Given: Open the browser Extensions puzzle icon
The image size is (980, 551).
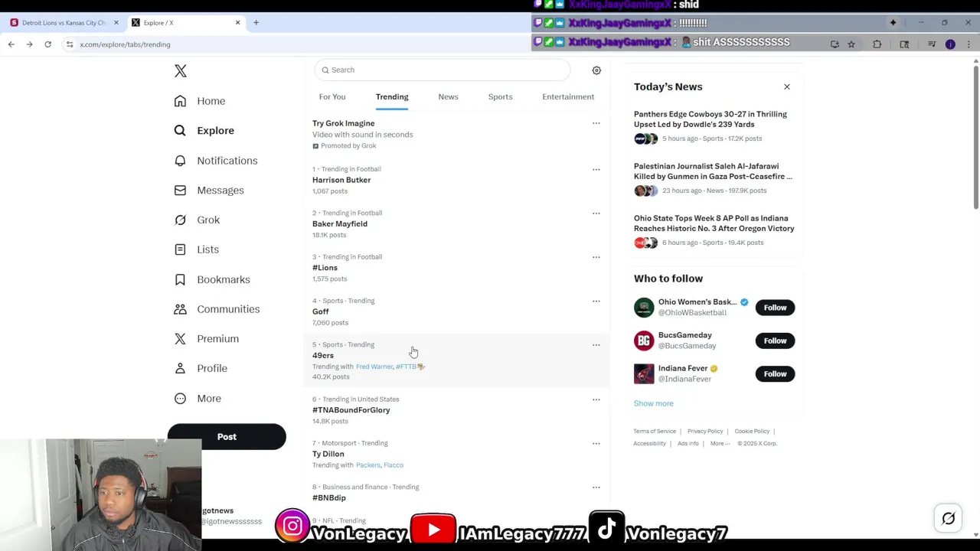Looking at the screenshot, I should coord(877,44).
